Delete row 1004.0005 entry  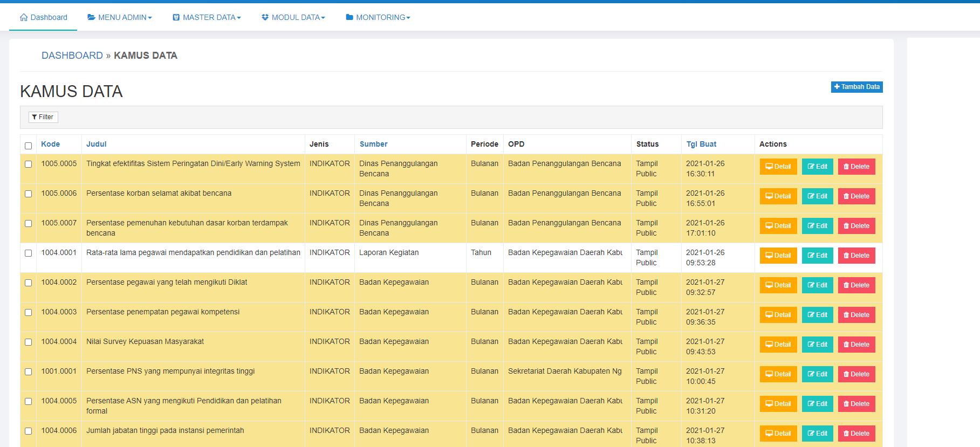point(856,404)
